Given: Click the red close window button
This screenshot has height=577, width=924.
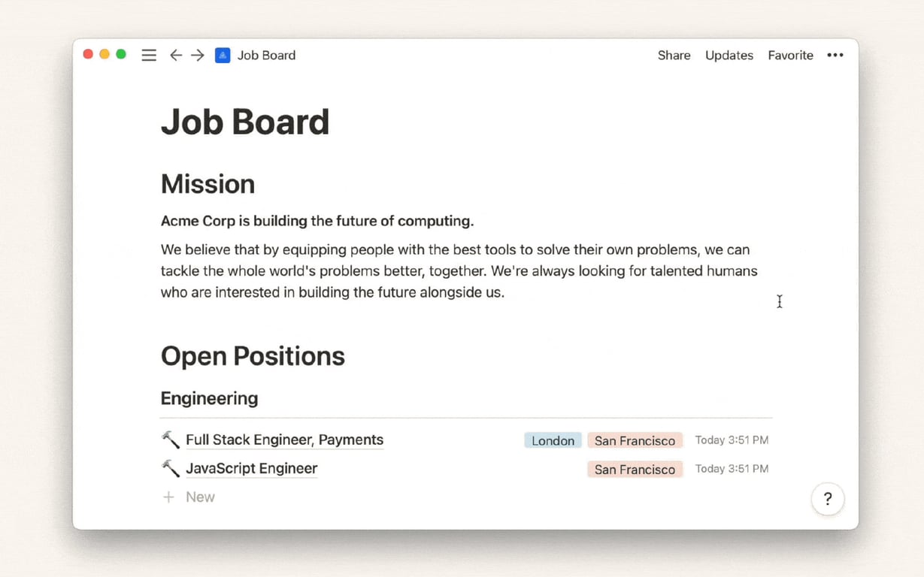Looking at the screenshot, I should point(88,54).
